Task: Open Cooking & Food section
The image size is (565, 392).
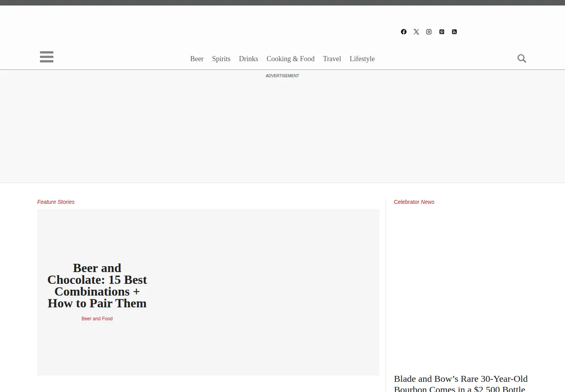Action: (291, 59)
